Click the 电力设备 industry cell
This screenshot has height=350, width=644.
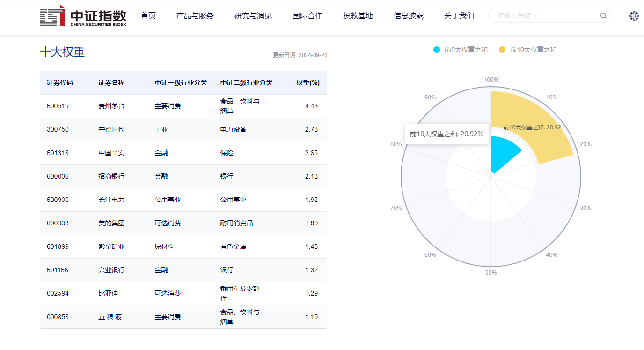tap(233, 129)
